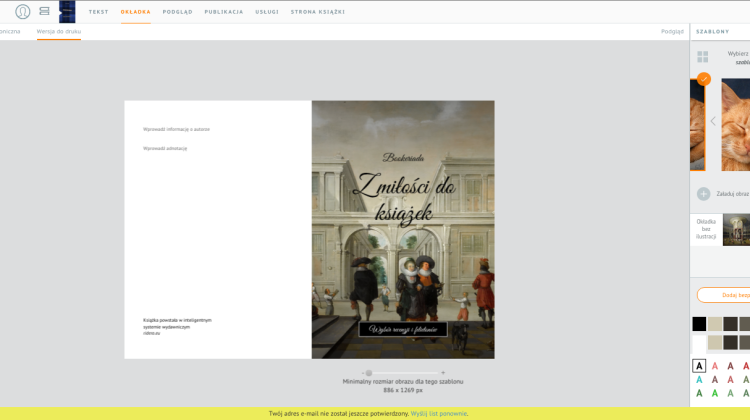This screenshot has width=750, height=420.
Task: Click the Bookeriada author text on cover
Action: (403, 157)
